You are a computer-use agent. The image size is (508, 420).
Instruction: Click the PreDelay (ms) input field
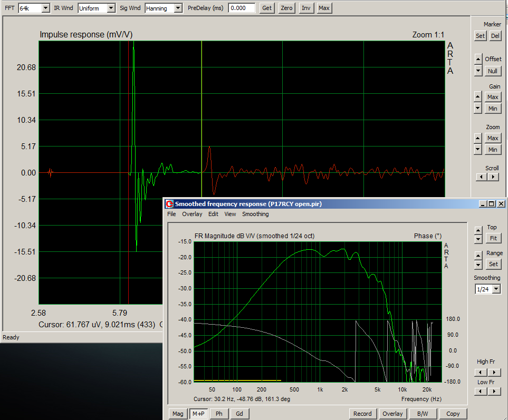click(242, 8)
